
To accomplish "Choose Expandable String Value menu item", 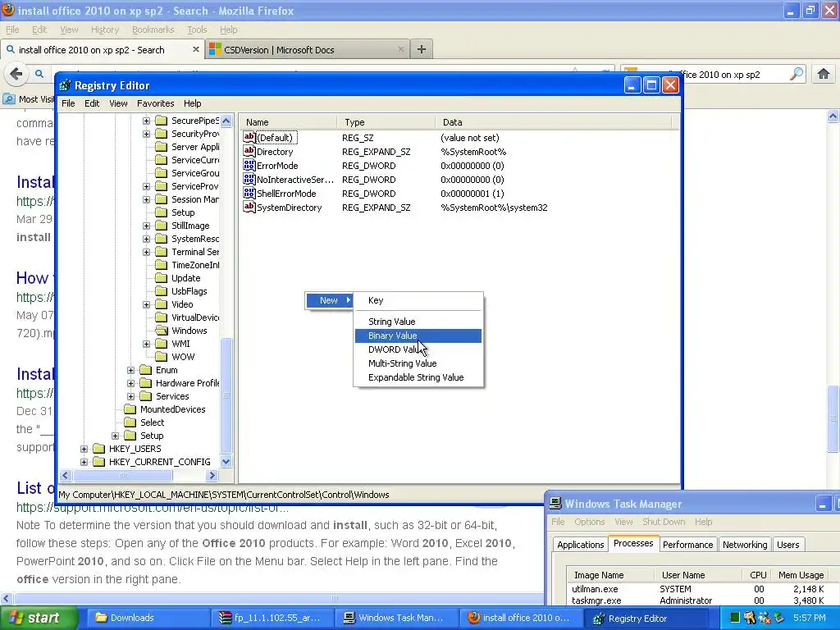I will click(x=418, y=377).
